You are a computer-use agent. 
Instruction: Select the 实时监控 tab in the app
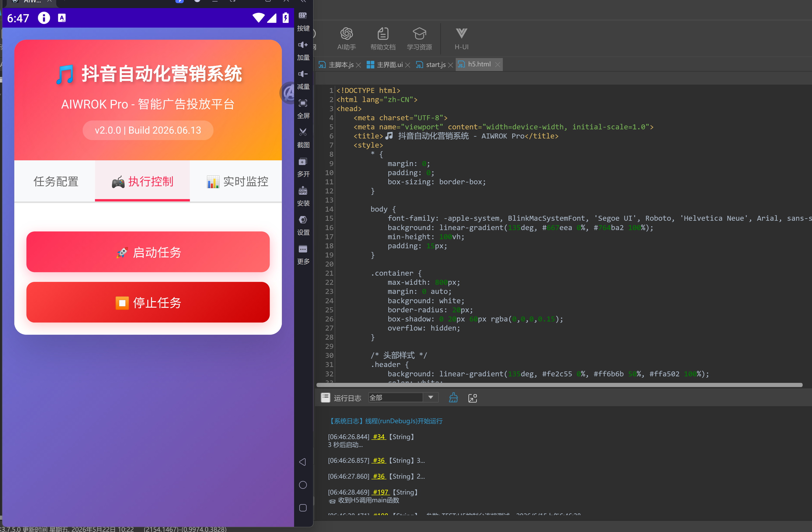pyautogui.click(x=237, y=181)
